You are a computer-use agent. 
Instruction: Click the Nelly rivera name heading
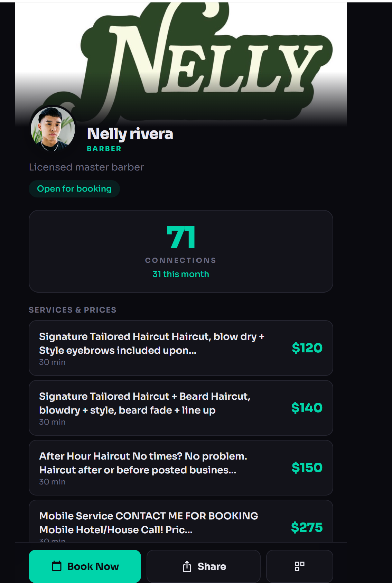pos(130,134)
